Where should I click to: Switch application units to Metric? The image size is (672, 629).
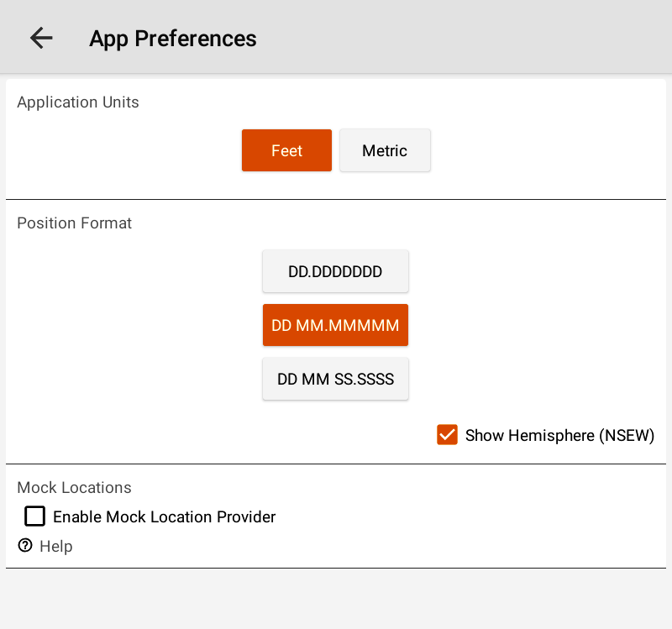point(385,150)
